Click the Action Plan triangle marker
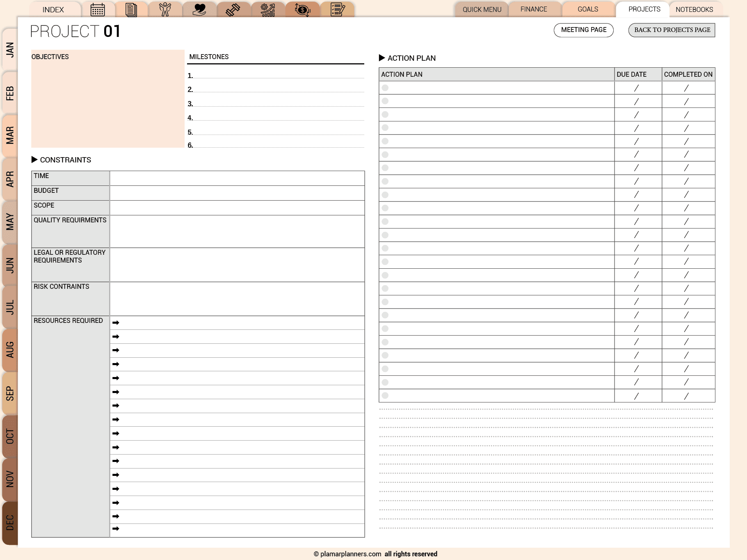The width and height of the screenshot is (747, 560). [x=382, y=58]
